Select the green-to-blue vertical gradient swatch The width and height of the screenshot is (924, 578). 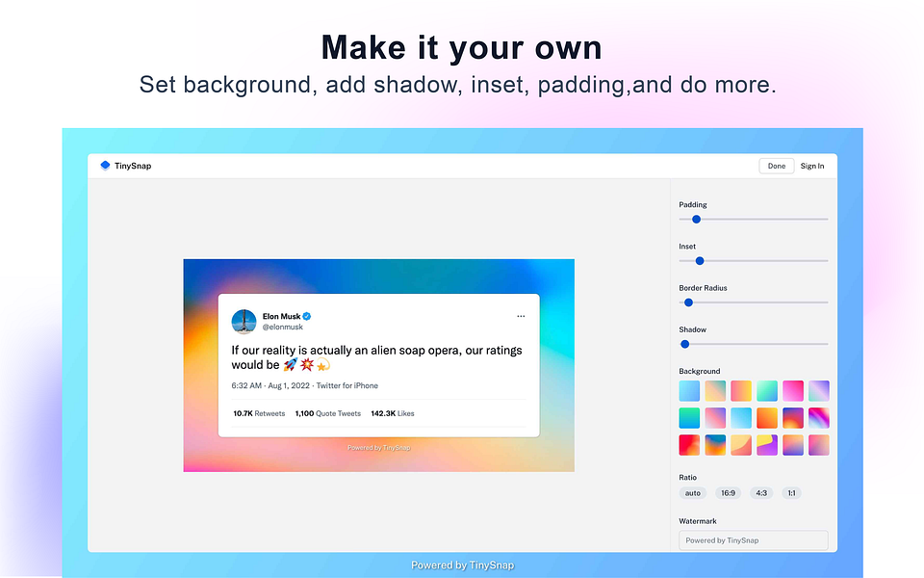coord(689,418)
